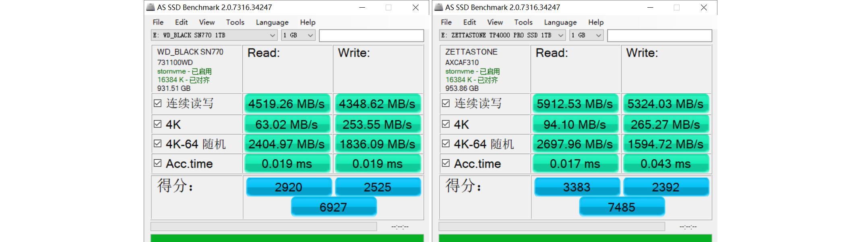Toggle 4K-64 随机 checkbox in ZETTASTONE window
Viewport: 868px width, 242px height.
coord(446,143)
